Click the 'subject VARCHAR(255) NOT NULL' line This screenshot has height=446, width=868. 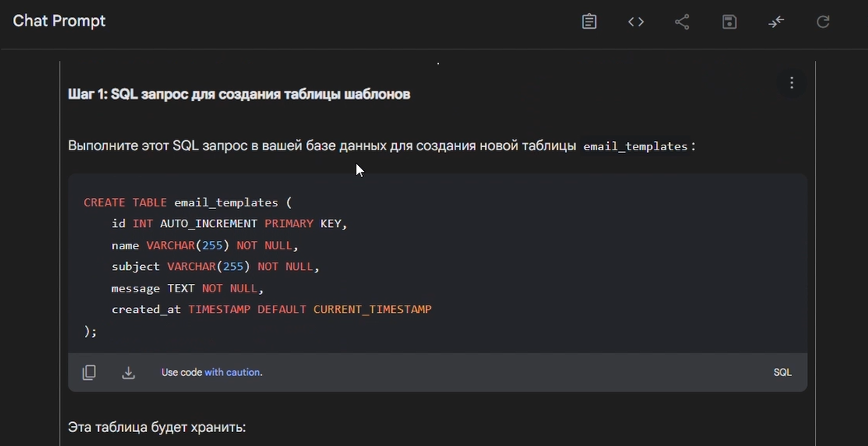point(215,267)
